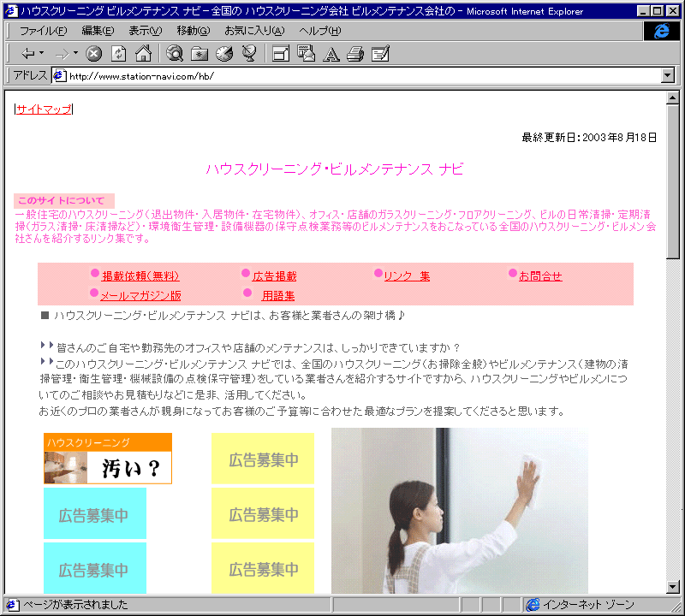Image resolution: width=685 pixels, height=616 pixels.
Task: Open the リンク集 link
Action: point(407,275)
